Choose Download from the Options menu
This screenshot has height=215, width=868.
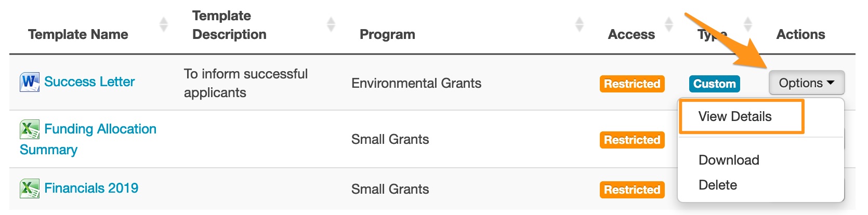click(x=729, y=160)
